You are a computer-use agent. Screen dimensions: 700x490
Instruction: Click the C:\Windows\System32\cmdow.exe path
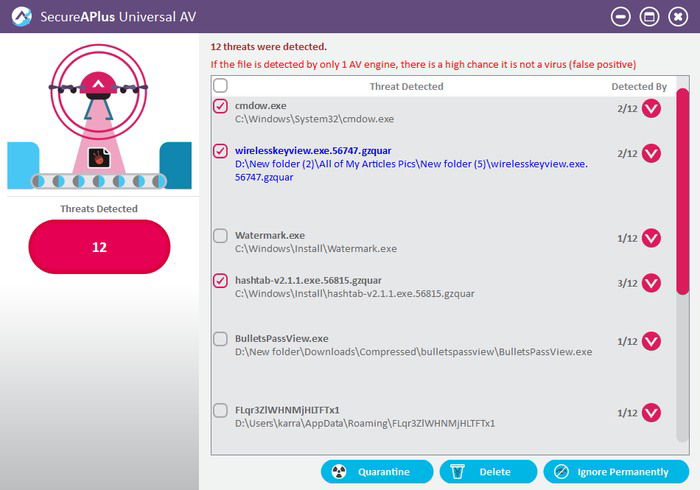point(314,119)
